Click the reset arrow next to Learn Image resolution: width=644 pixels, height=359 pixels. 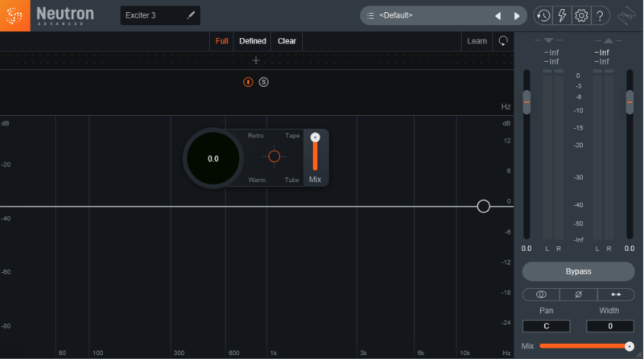503,41
